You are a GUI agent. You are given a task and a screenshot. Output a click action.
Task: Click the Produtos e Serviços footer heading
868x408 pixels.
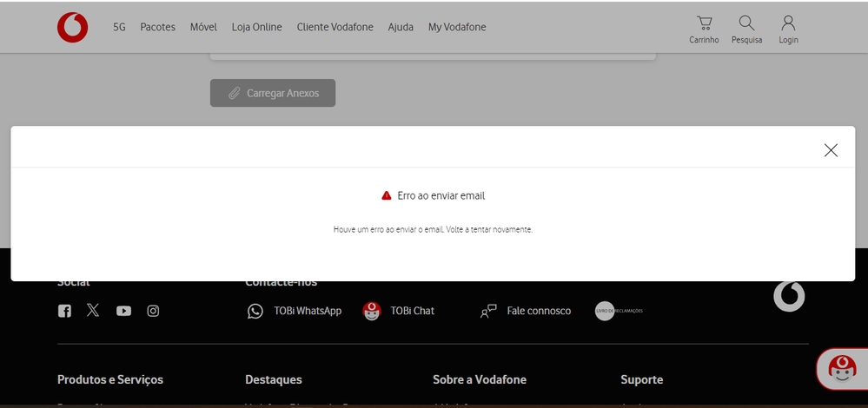coord(110,380)
